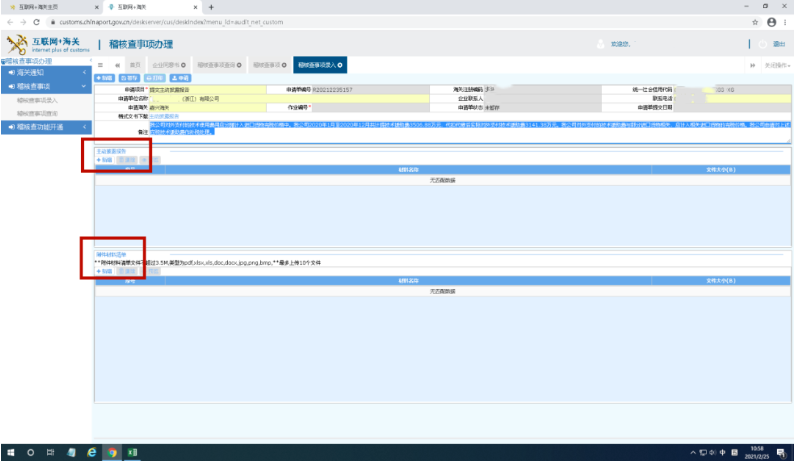Collapse the 稽核查事项 sidebar menu
This screenshot has width=795, height=462.
point(47,86)
